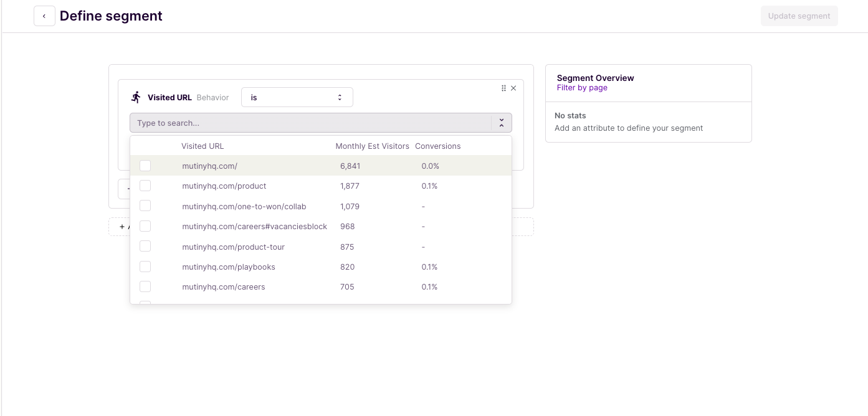Click the 0.0% conversions value

click(431, 166)
